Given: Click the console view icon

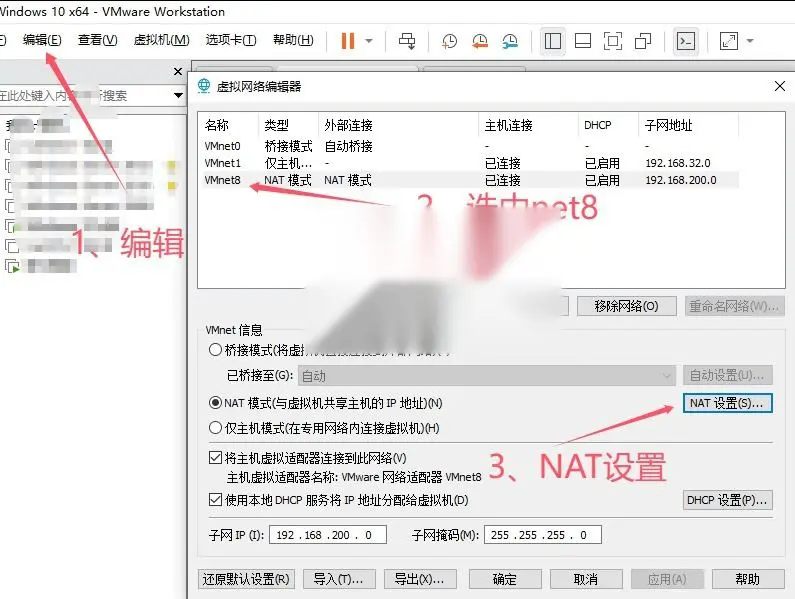Looking at the screenshot, I should [685, 41].
